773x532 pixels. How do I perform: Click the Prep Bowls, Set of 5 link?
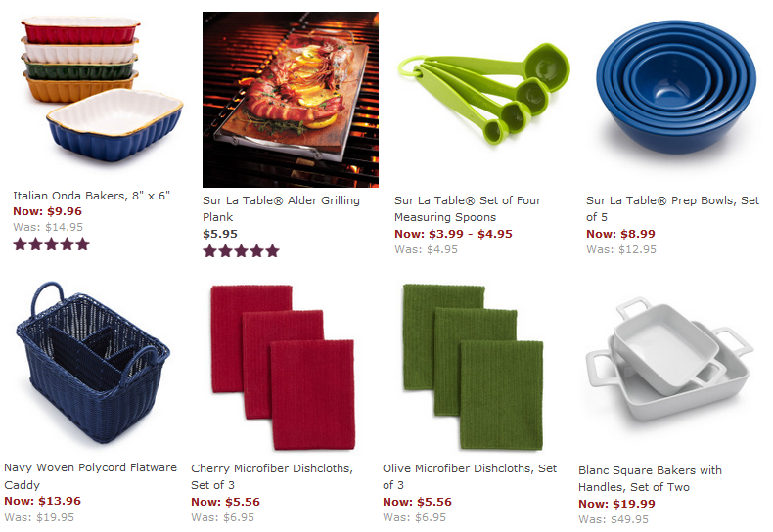672,208
